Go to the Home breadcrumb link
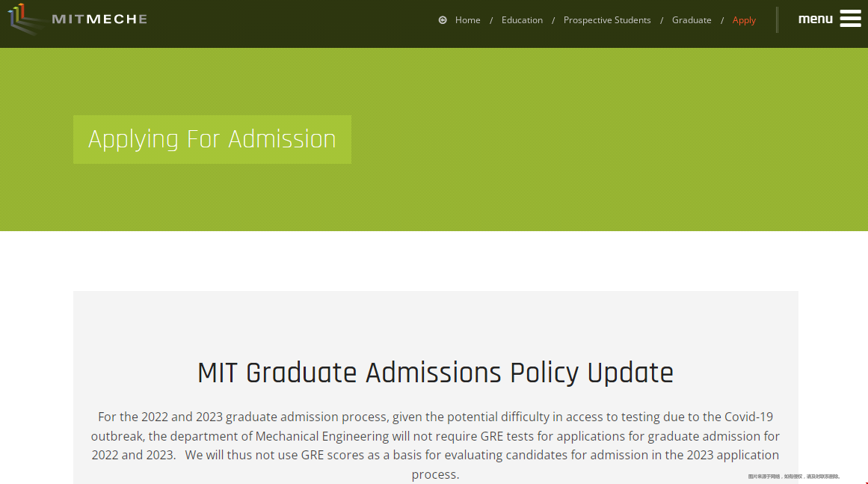 click(468, 20)
